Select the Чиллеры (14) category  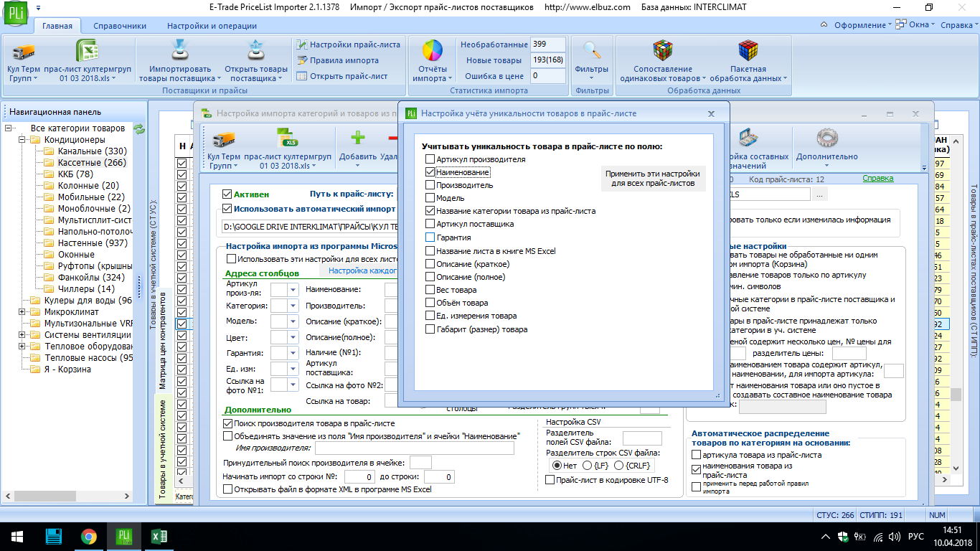click(86, 289)
